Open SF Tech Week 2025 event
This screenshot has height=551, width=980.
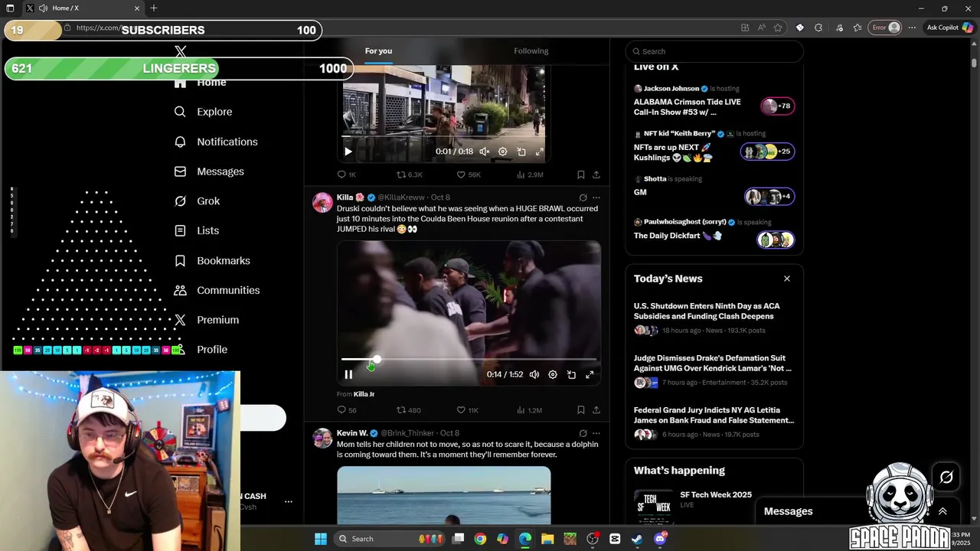pos(714,504)
